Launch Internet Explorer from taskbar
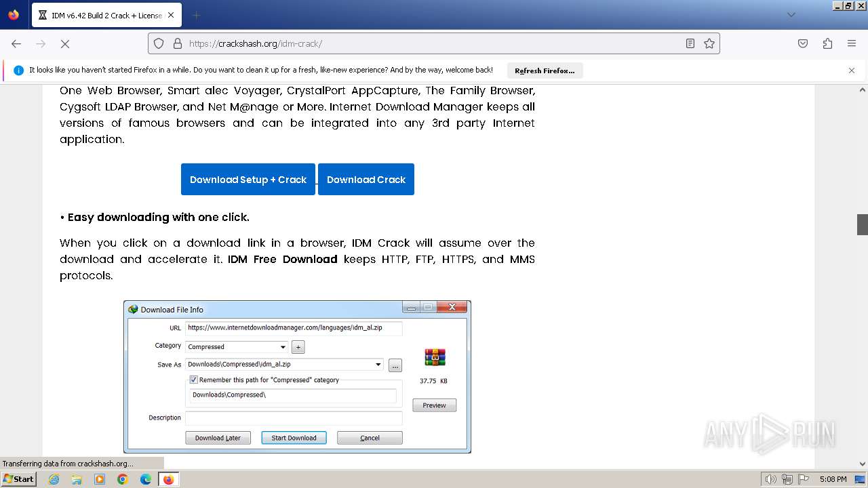 54,479
